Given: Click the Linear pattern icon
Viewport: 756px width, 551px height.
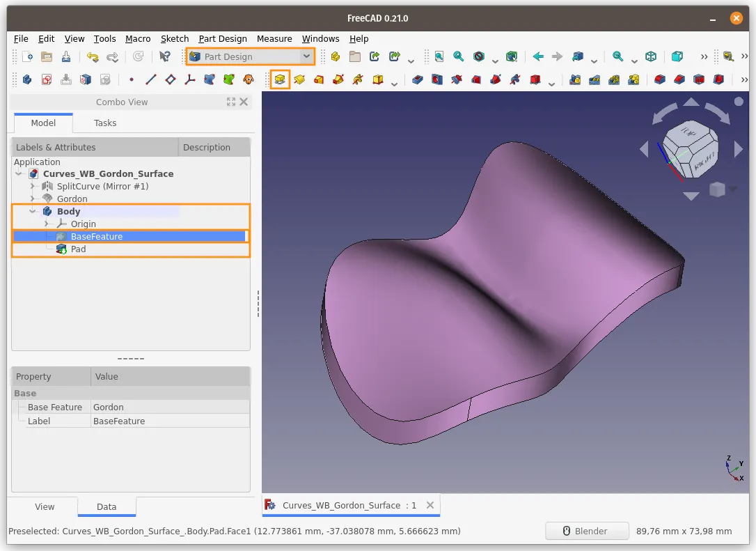Looking at the screenshot, I should [x=594, y=79].
